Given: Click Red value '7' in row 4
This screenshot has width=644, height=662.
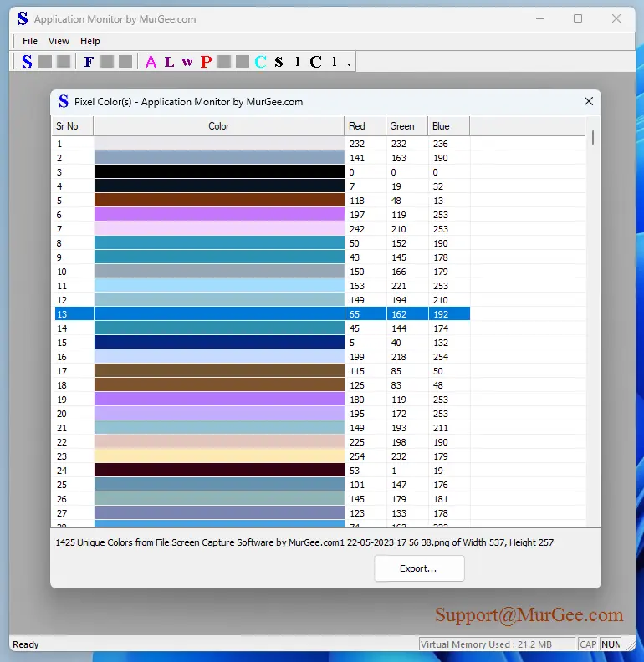Looking at the screenshot, I should point(352,186).
